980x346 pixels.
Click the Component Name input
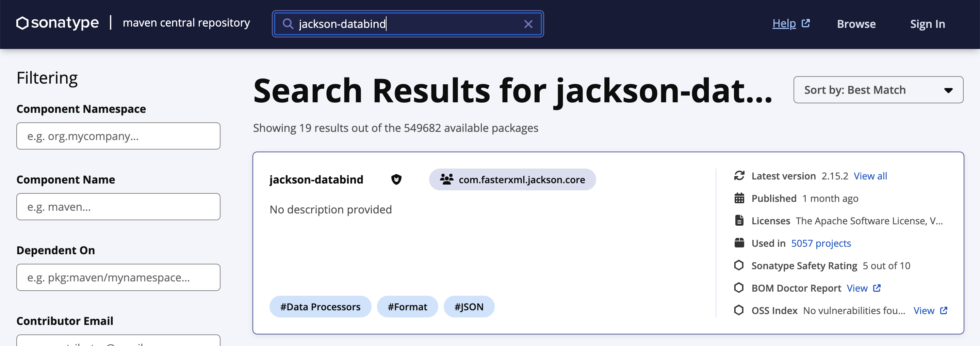click(x=118, y=207)
